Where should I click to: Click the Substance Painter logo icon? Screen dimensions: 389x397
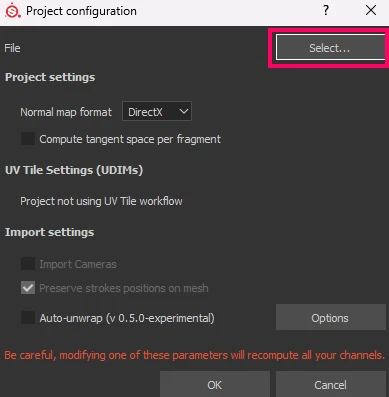[x=13, y=10]
